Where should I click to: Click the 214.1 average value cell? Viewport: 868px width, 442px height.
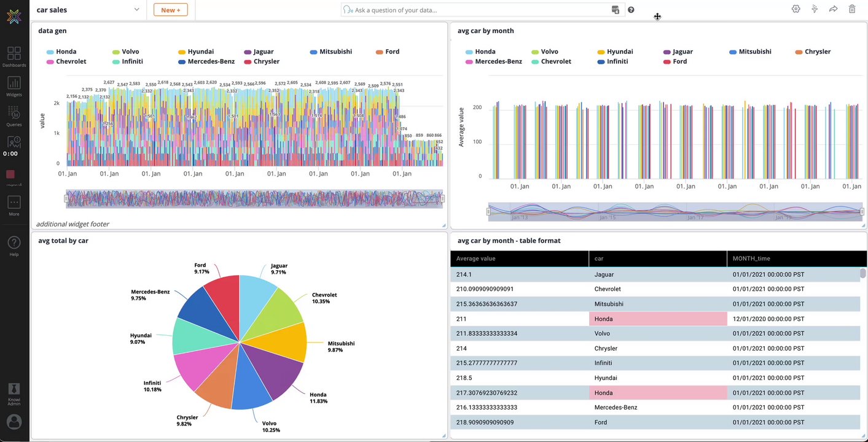519,274
